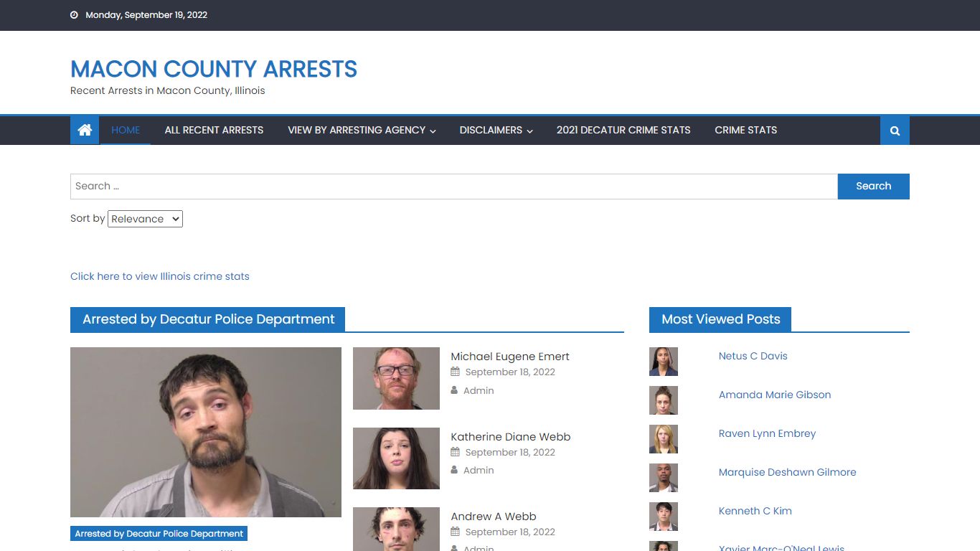The width and height of the screenshot is (980, 551).
Task: Open MACON COUNTY ARRESTS site title
Action: [x=214, y=69]
